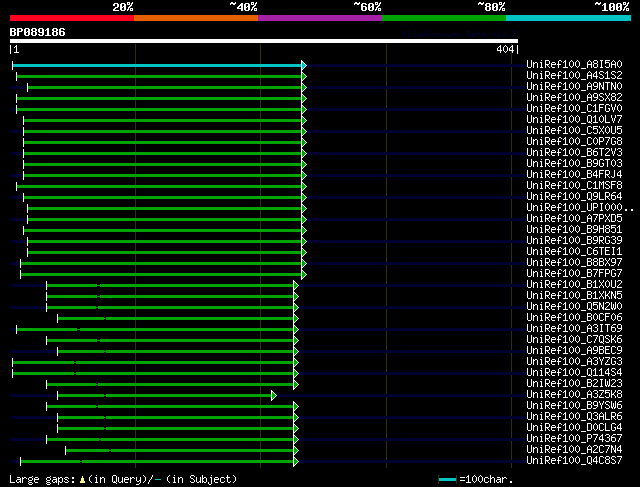The height and width of the screenshot is (487, 640).
Task: Click the query end position 404
Action: (x=505, y=49)
